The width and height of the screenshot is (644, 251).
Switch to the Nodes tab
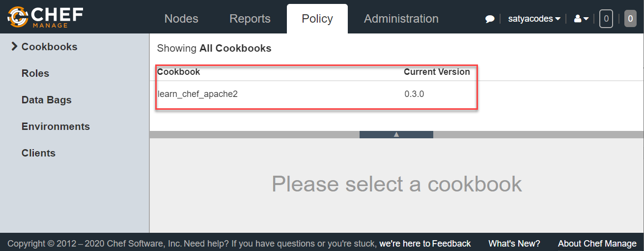(181, 19)
